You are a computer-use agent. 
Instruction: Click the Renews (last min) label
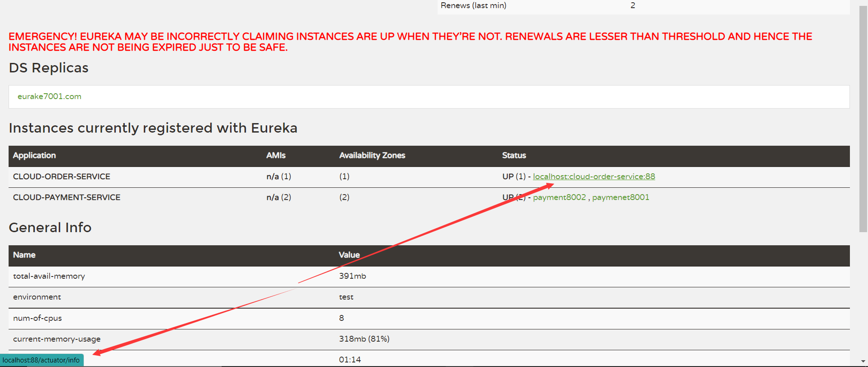(x=473, y=5)
